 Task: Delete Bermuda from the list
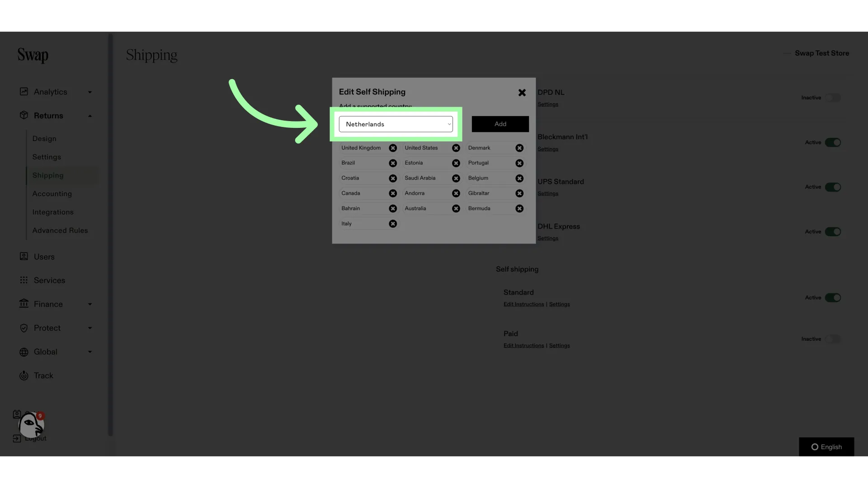tap(519, 208)
